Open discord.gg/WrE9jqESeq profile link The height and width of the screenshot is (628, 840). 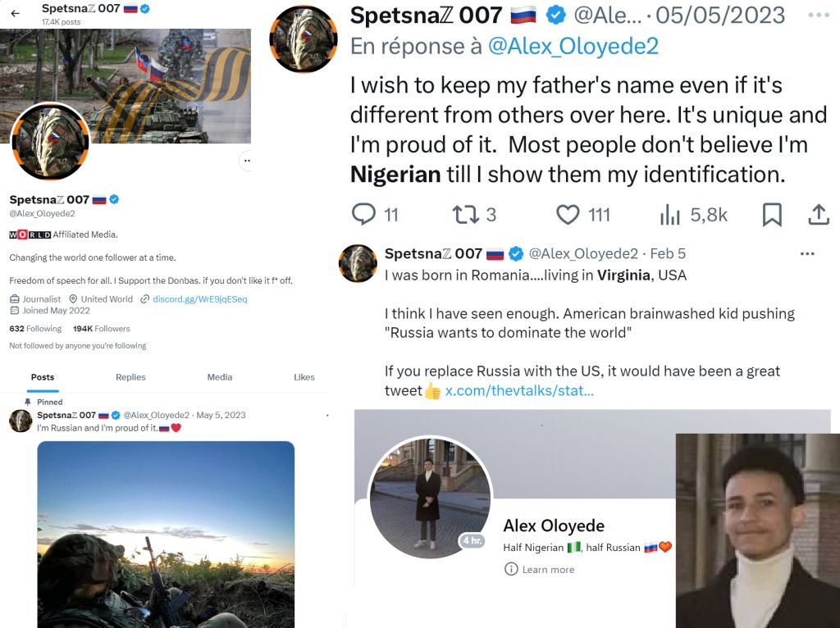200,299
